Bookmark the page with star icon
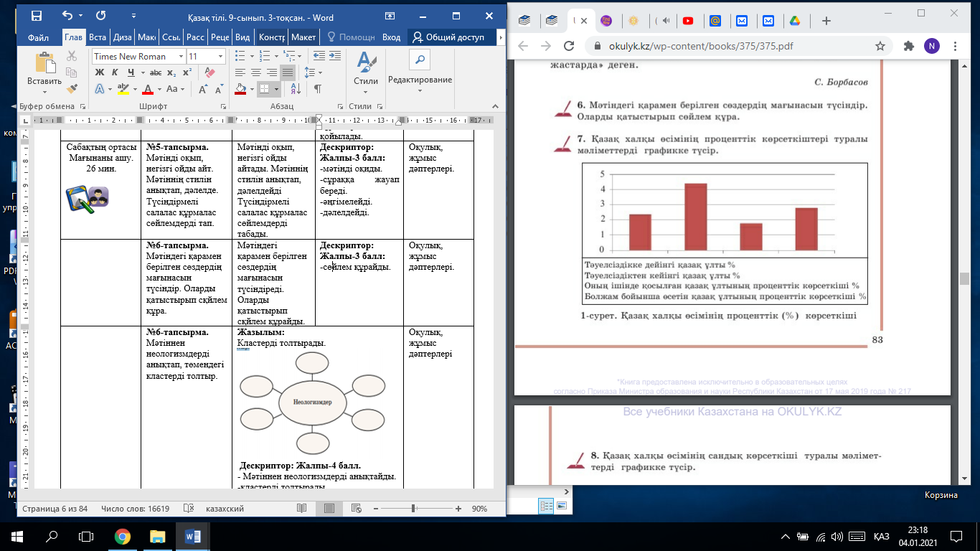980x551 pixels. (x=880, y=46)
